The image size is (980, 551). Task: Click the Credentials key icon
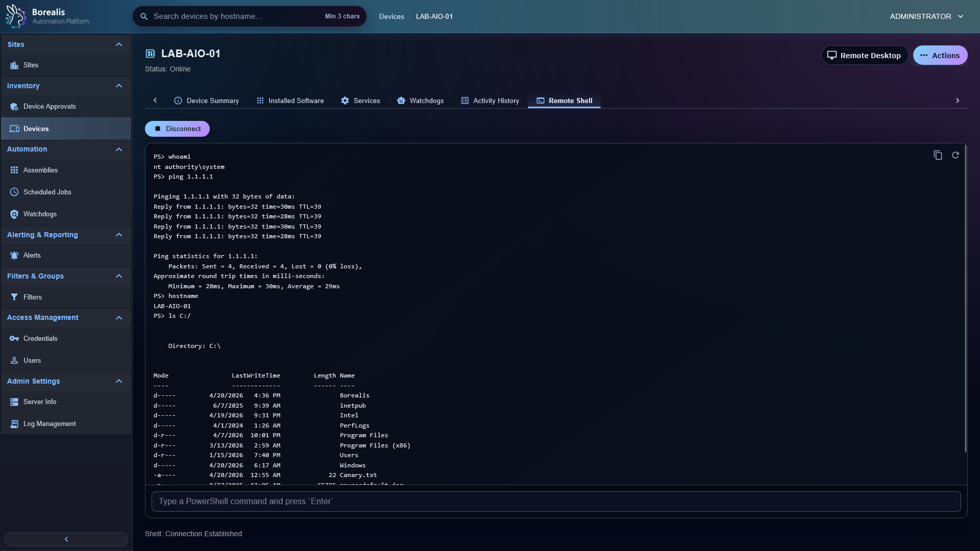tap(14, 339)
